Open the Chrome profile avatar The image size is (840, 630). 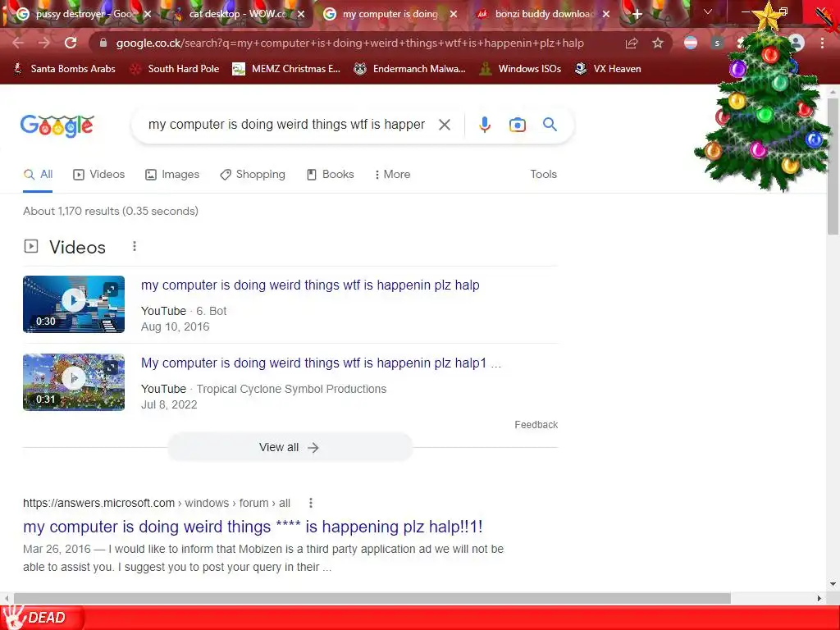797,43
